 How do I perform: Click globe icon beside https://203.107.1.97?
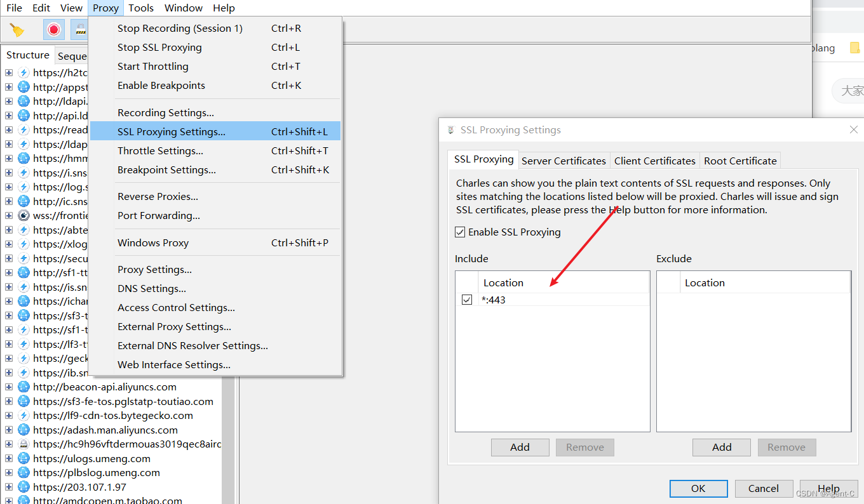pyautogui.click(x=24, y=487)
